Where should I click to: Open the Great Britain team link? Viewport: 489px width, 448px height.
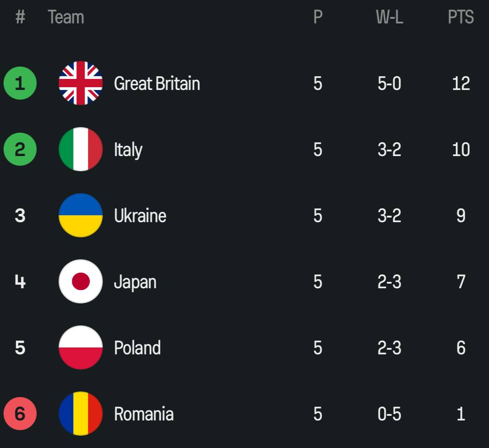[x=157, y=84]
